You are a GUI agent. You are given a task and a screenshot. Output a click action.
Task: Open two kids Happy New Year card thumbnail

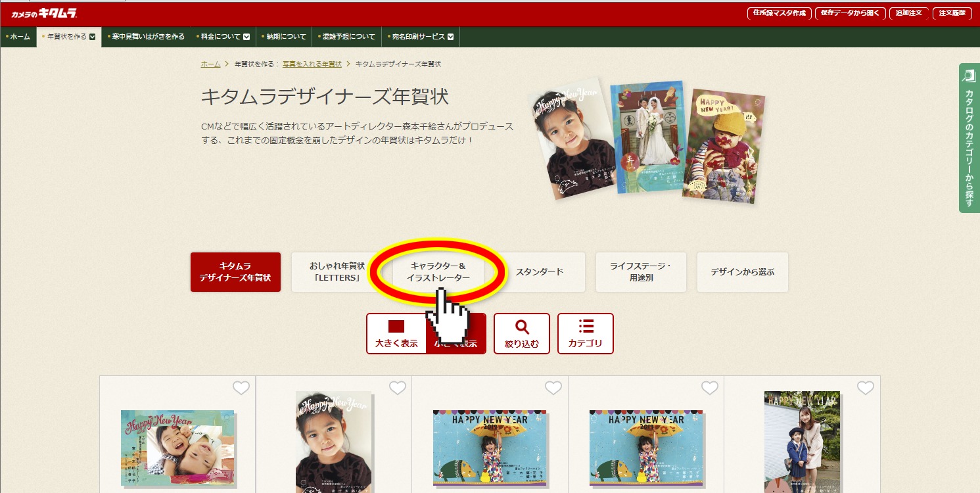tap(177, 448)
